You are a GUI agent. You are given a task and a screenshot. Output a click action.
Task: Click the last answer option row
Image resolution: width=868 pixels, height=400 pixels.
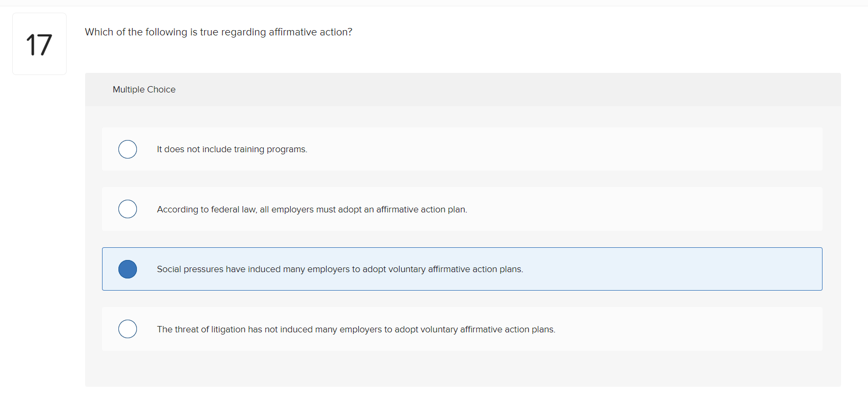[423, 329]
